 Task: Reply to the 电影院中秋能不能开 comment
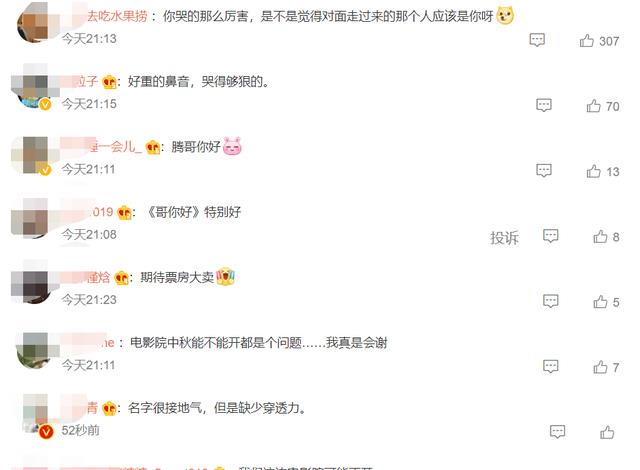551,366
